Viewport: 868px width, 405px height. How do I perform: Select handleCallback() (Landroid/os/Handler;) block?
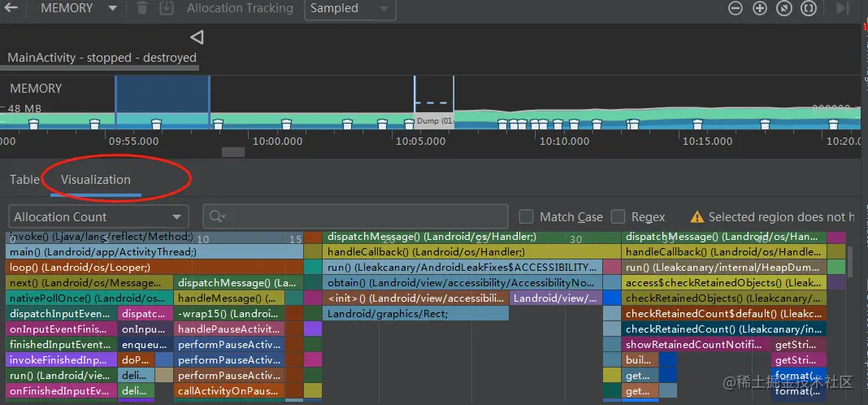tap(471, 252)
